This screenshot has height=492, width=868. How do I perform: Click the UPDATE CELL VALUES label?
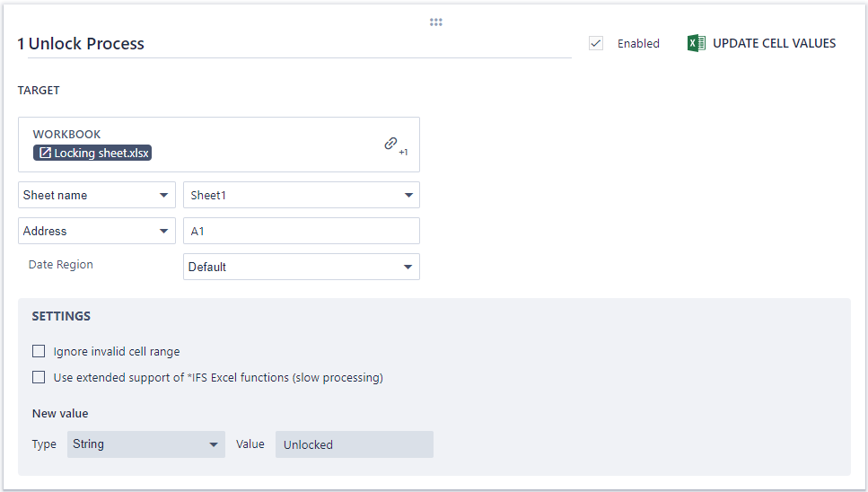coord(774,43)
